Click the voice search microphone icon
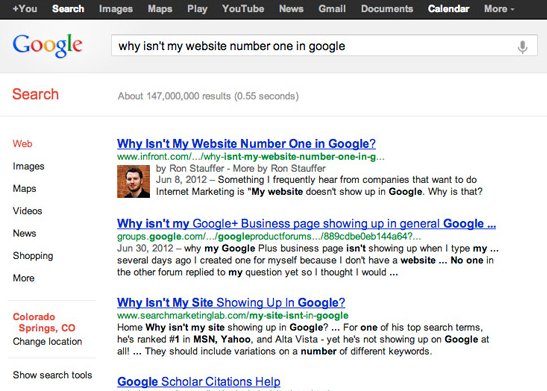Screen dimensions: 547x391 click(522, 47)
